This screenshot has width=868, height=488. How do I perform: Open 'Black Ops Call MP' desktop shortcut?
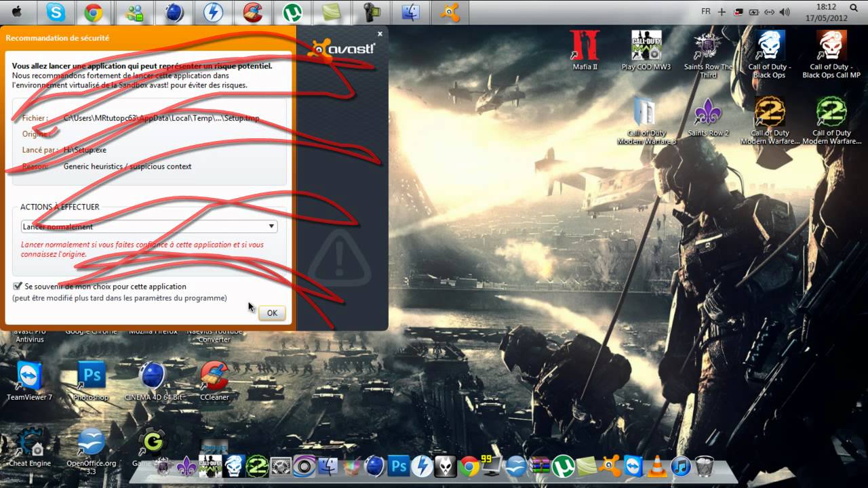831,54
